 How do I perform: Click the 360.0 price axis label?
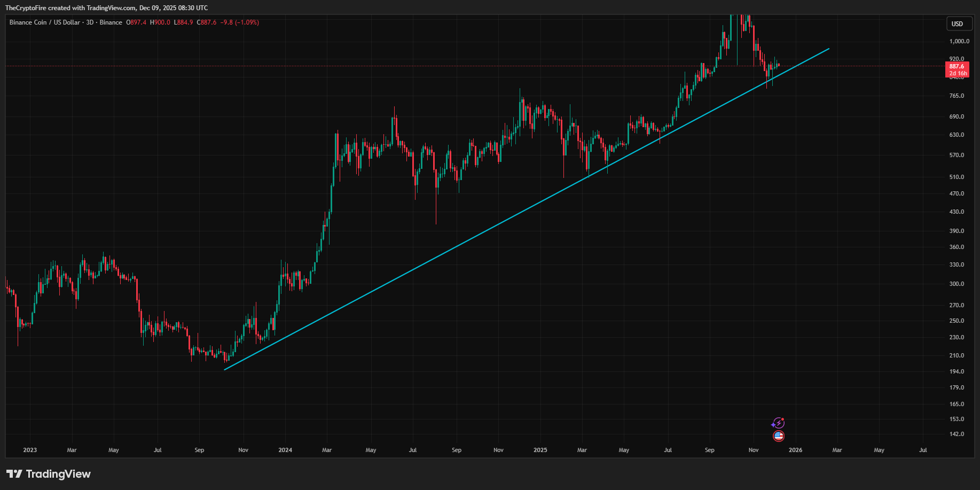(957, 247)
